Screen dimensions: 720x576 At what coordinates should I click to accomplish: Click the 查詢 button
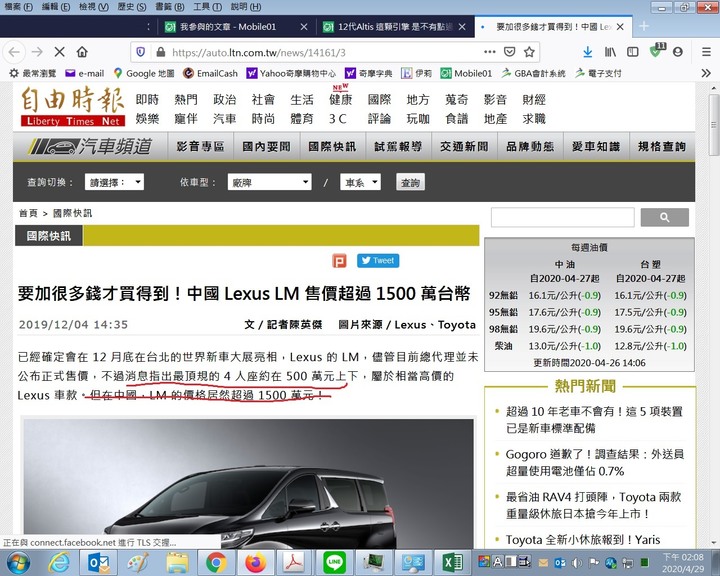coord(410,182)
